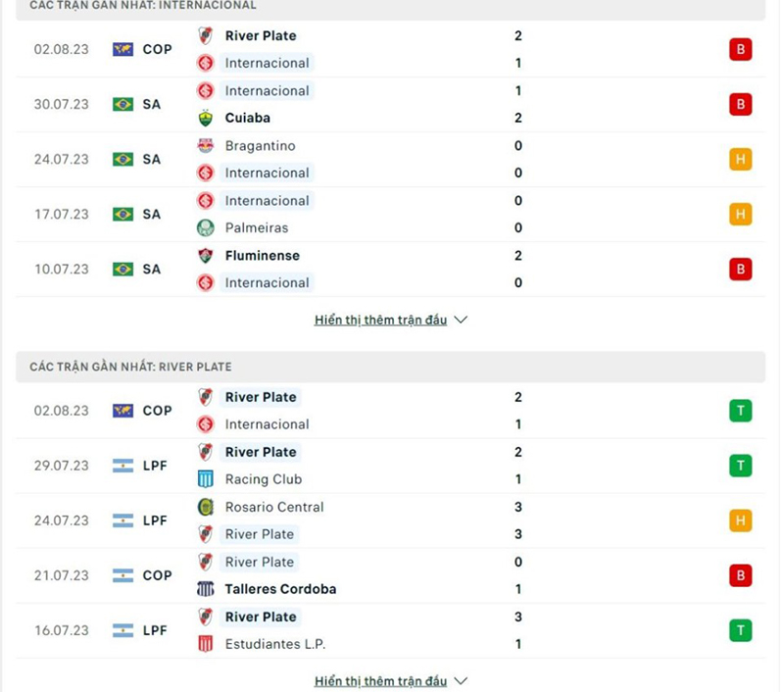Select the Rosario Central crest

point(205,507)
